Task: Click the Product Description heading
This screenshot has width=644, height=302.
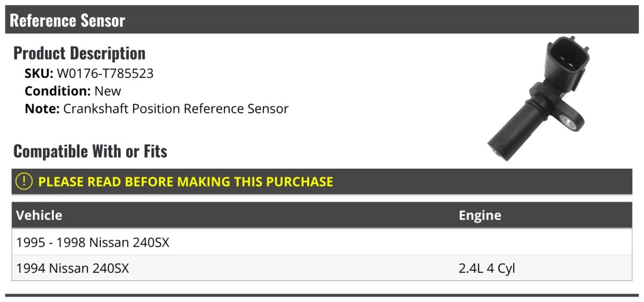Action: click(x=79, y=53)
